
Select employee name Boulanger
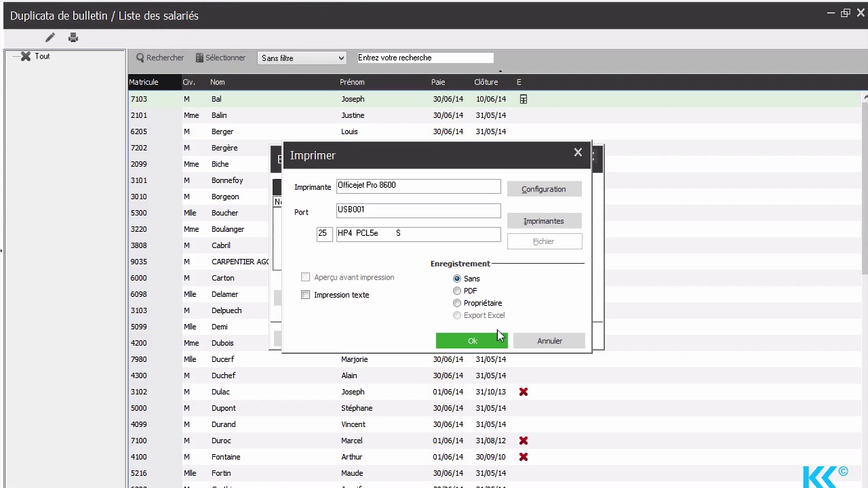[x=228, y=229]
